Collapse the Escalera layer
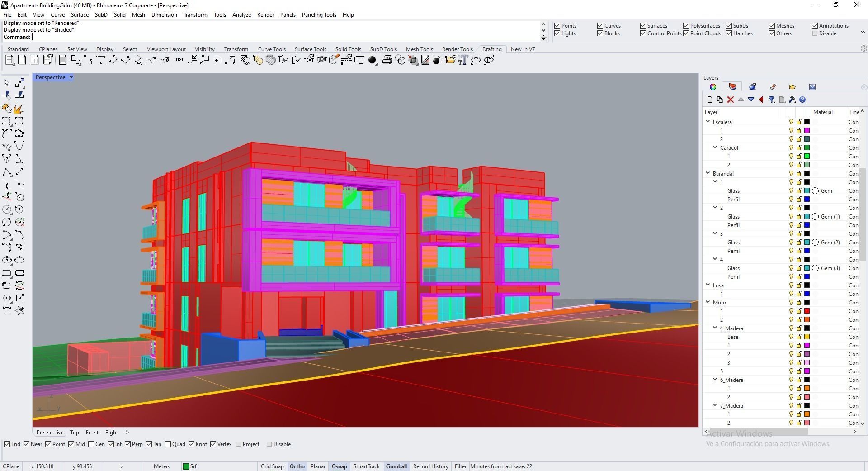This screenshot has height=471, width=868. coord(708,122)
